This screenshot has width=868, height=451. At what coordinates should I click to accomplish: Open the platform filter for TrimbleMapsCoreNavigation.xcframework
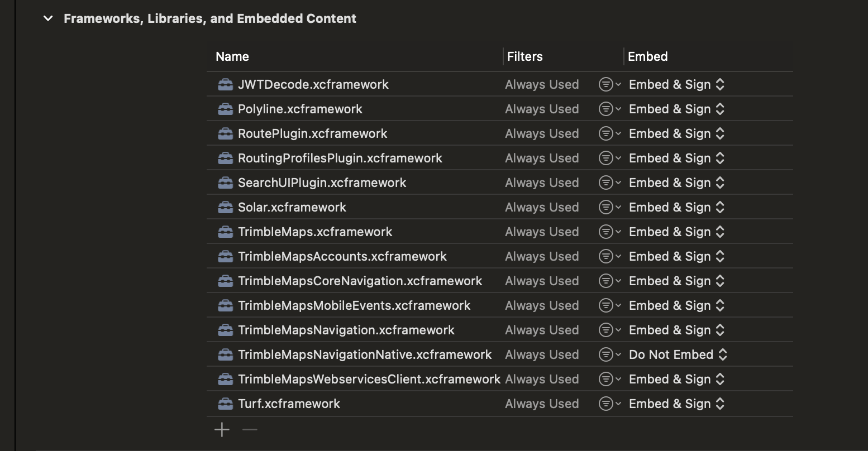(609, 281)
